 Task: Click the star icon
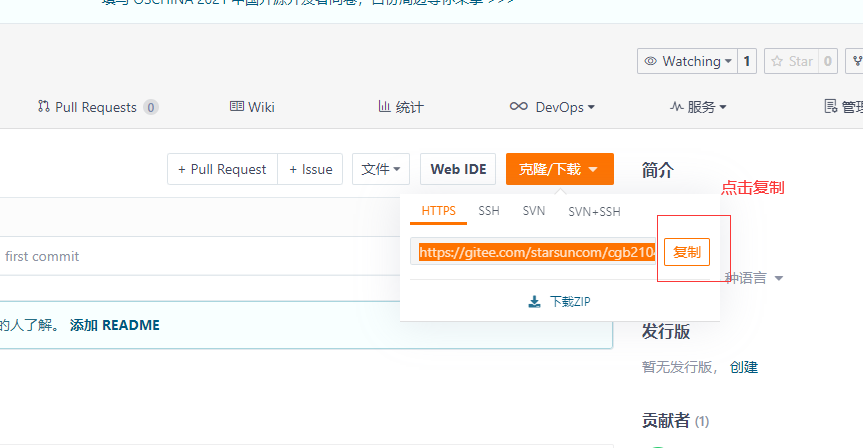[x=777, y=61]
